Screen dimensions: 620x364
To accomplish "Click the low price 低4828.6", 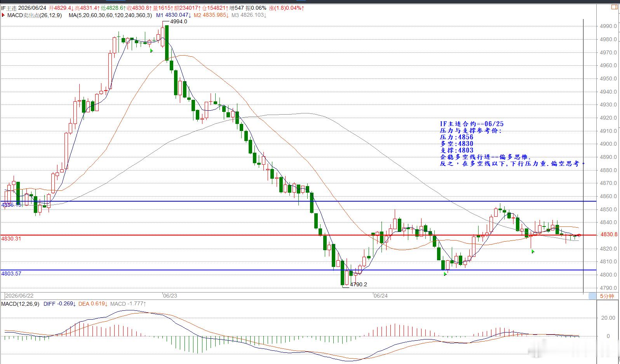I will coord(113,8).
